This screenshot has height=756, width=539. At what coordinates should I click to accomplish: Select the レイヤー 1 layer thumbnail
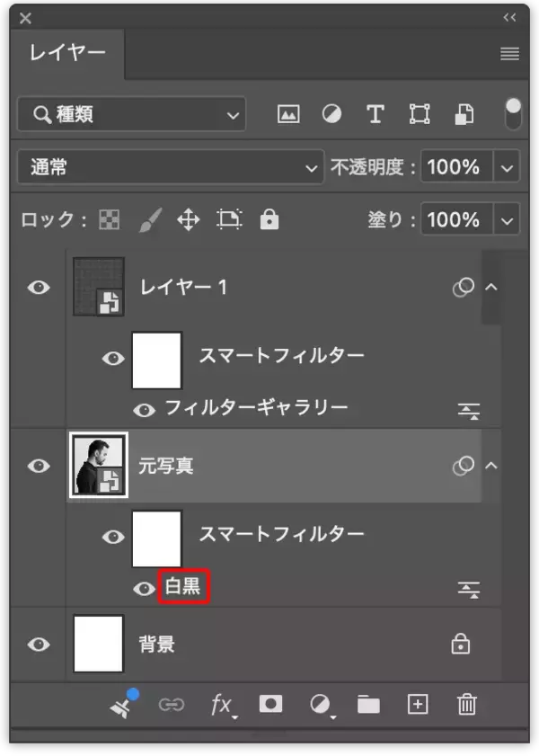[x=99, y=287]
